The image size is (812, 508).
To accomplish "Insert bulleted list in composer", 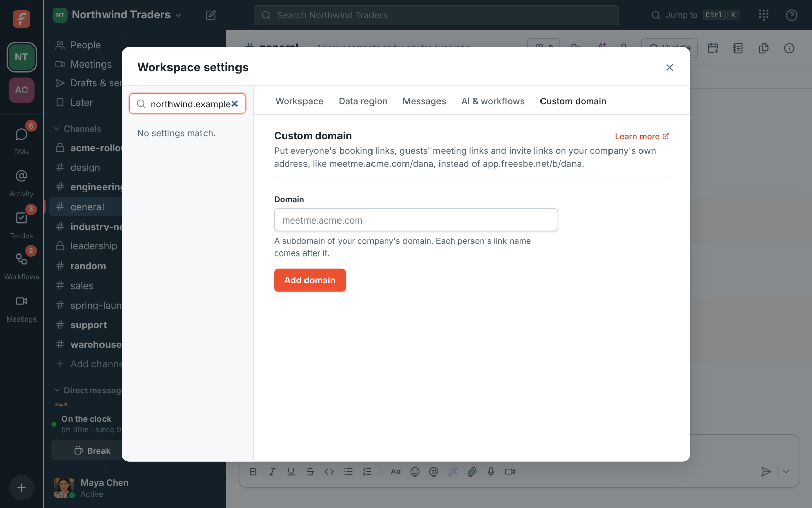I will [348, 472].
